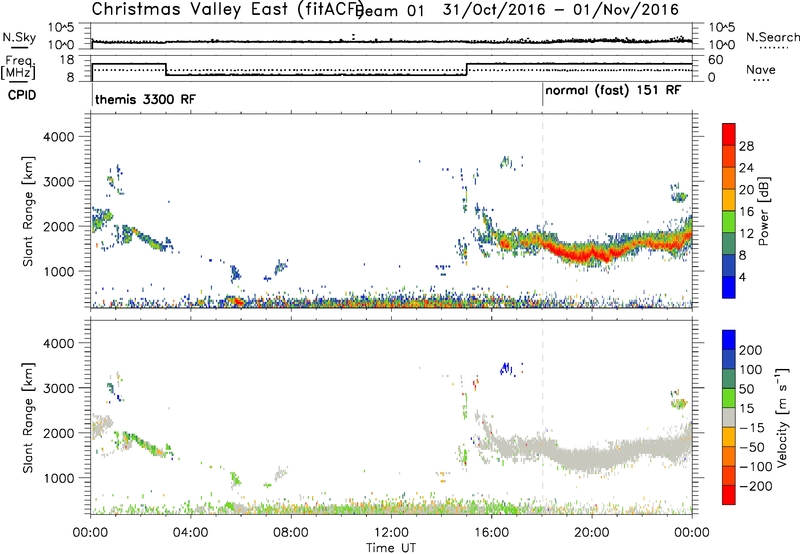Click the '4000' tick on Power panel
Image resolution: width=800 pixels, height=554 pixels.
58,137
